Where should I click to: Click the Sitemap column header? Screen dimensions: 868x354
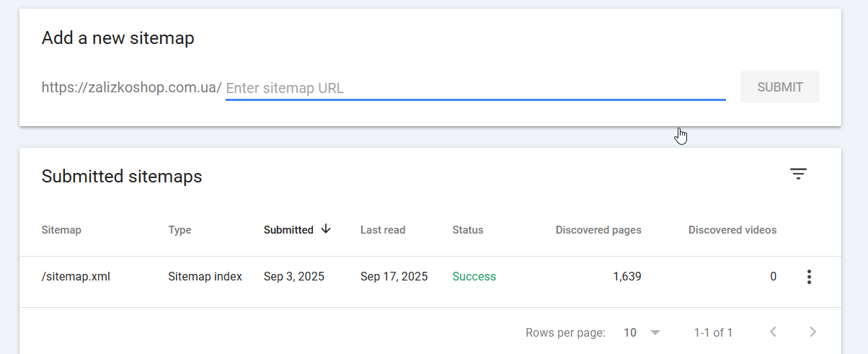pyautogui.click(x=61, y=230)
